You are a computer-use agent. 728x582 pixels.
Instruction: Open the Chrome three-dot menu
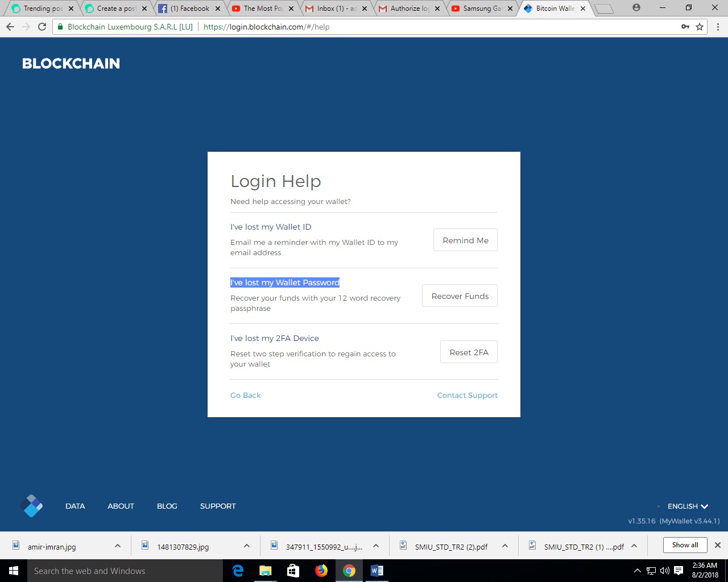(x=718, y=27)
